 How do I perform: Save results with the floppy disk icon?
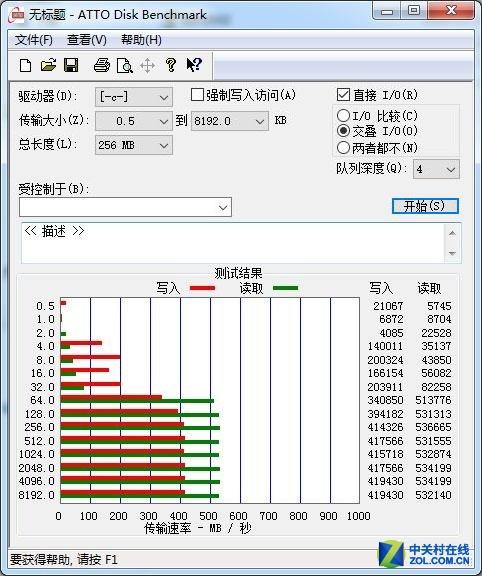tap(71, 65)
